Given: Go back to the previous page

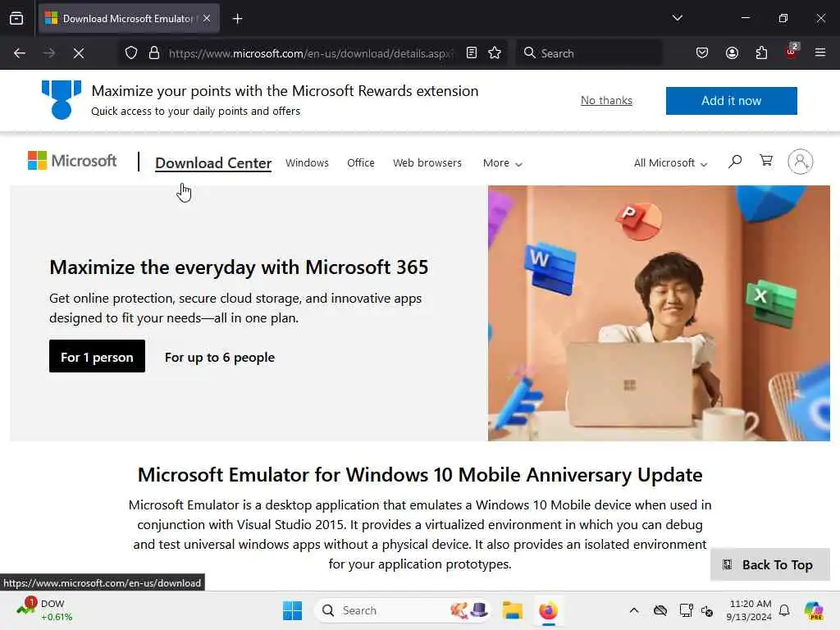Looking at the screenshot, I should point(20,52).
